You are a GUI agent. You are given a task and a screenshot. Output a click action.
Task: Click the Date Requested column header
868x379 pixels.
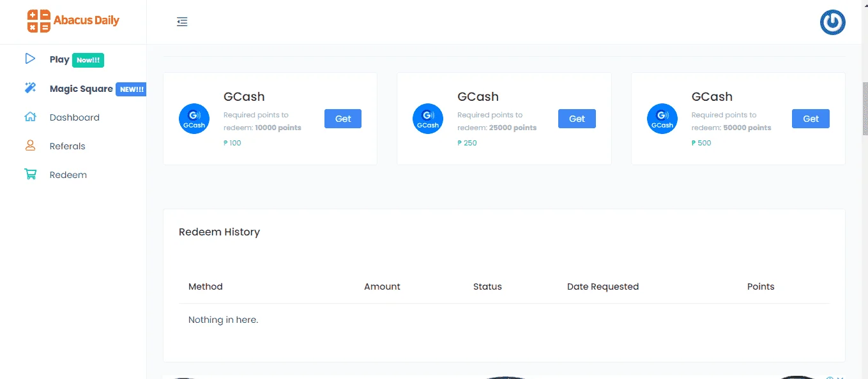tap(603, 286)
